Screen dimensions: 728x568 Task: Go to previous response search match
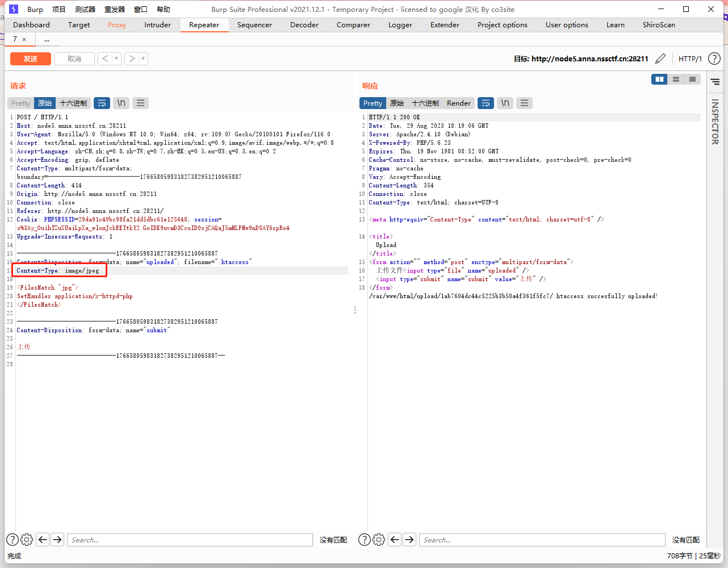coord(395,540)
